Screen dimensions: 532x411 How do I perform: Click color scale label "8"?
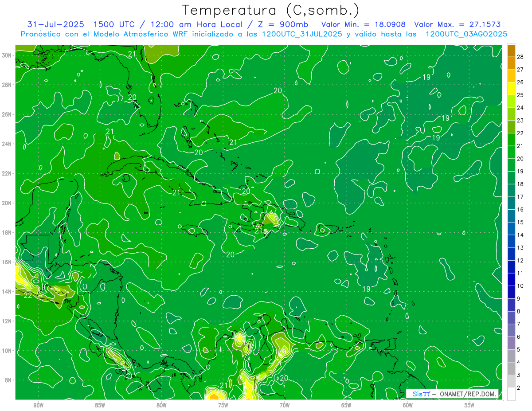pos(519,311)
